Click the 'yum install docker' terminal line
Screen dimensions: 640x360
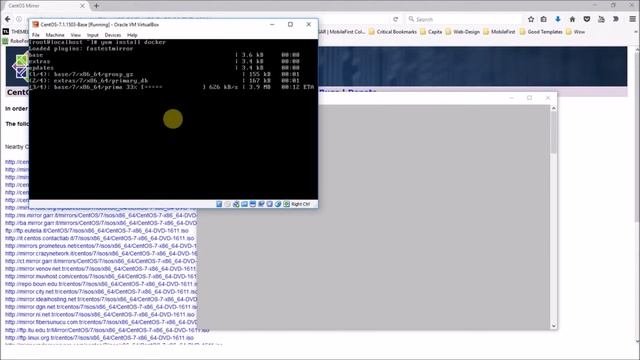click(x=98, y=42)
